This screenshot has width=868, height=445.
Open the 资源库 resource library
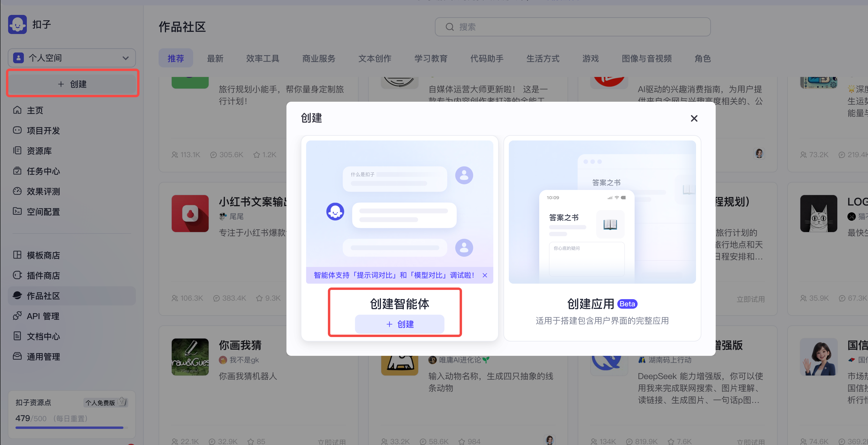point(39,151)
